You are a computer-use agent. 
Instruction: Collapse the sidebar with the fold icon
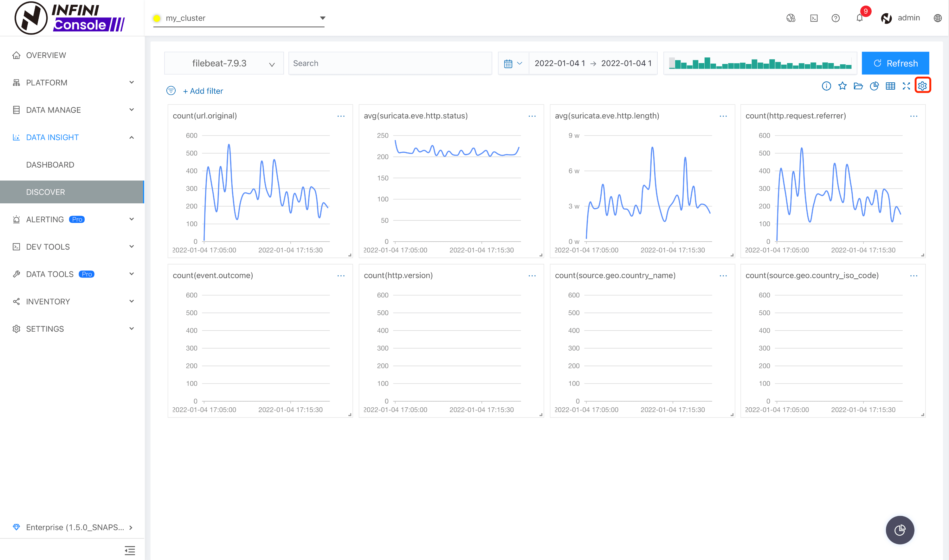[x=130, y=550]
